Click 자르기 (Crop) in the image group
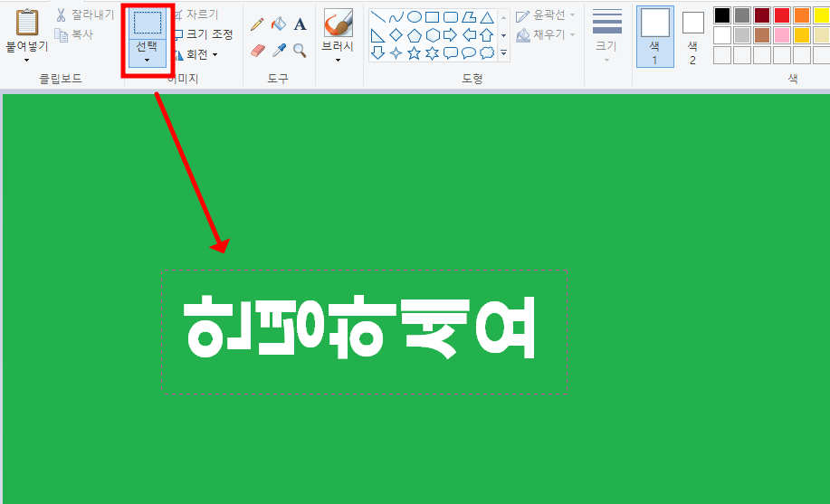 [196, 14]
